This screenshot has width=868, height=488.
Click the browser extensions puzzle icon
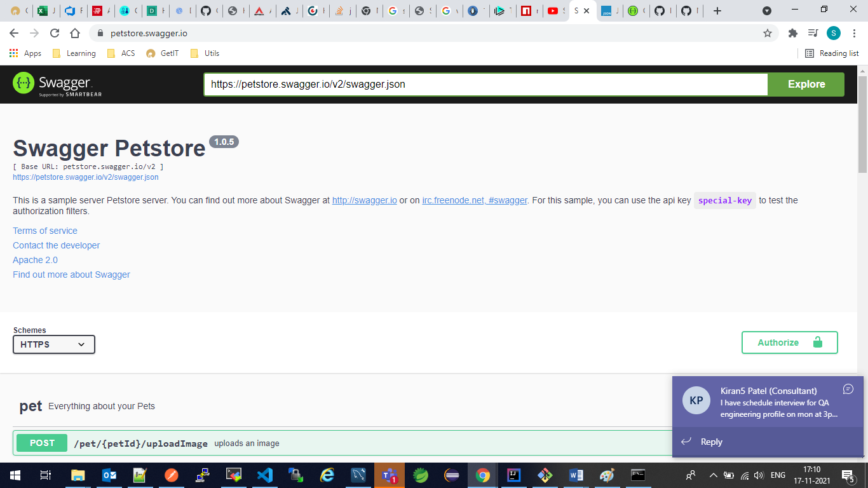pyautogui.click(x=793, y=33)
